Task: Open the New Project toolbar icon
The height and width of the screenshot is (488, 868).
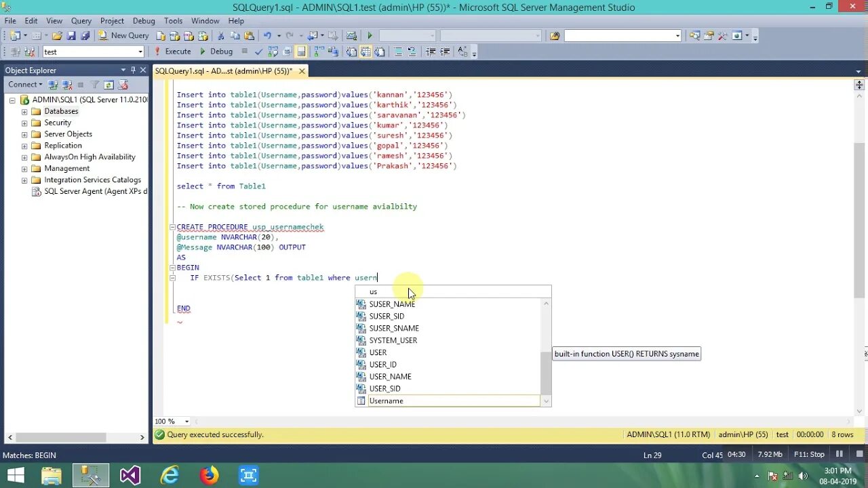Action: click(15, 35)
